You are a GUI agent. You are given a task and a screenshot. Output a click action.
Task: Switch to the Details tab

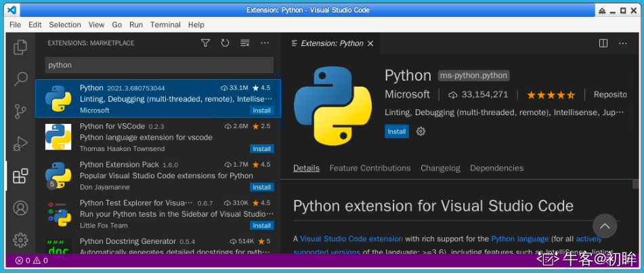(306, 168)
